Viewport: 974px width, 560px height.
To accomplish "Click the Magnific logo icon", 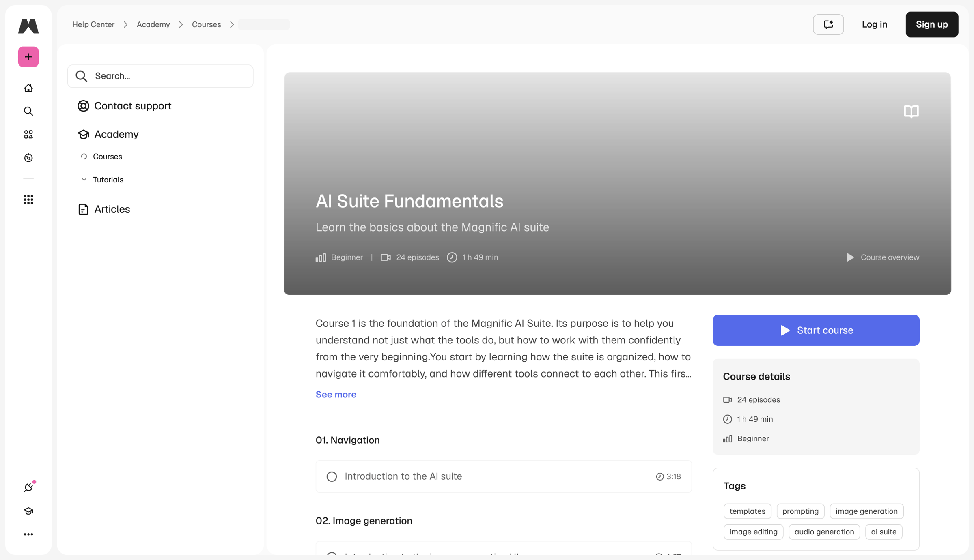I will (x=28, y=26).
